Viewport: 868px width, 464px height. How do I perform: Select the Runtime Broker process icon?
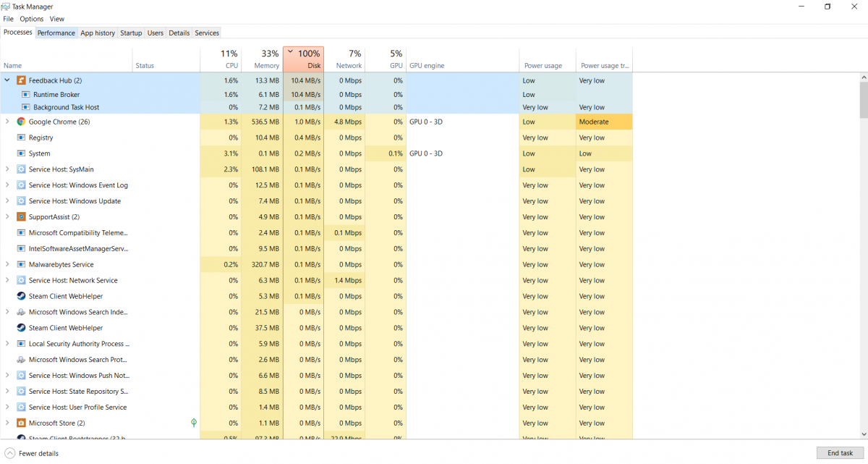click(x=26, y=94)
